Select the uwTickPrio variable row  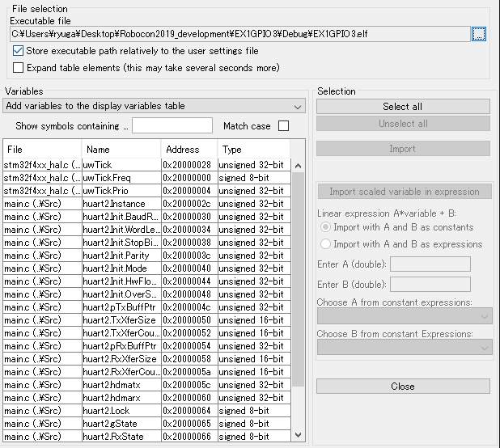pyautogui.click(x=147, y=191)
